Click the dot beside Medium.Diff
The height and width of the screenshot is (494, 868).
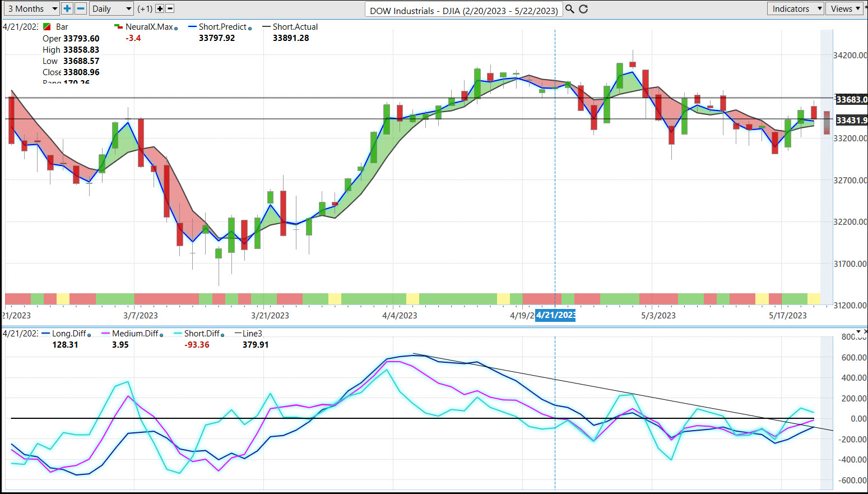[x=161, y=335]
